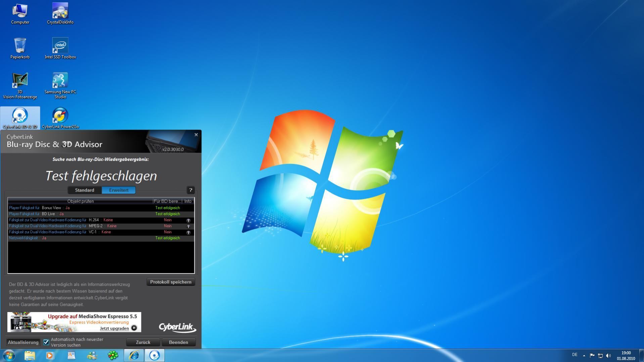Screen dimensions: 644x362
Task: Select the MPEG-2 hardware decoding row
Action: click(x=101, y=226)
